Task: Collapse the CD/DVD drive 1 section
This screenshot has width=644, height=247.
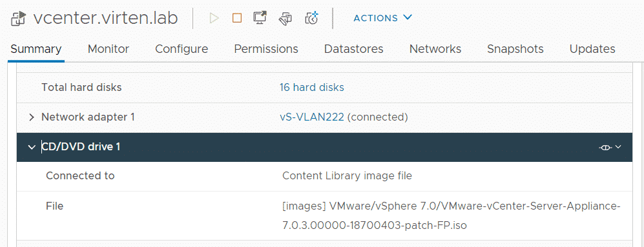Action: click(32, 147)
